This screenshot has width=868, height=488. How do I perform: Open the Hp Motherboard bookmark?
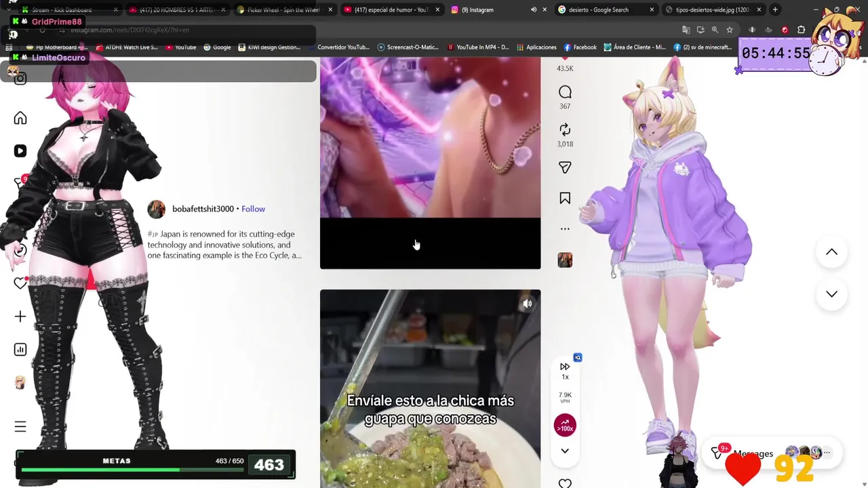pos(57,47)
